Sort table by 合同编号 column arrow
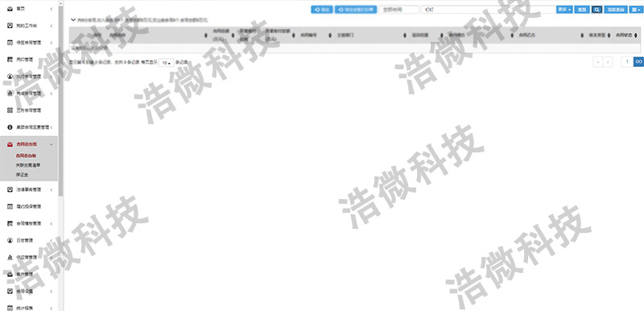The height and width of the screenshot is (311, 644). [x=330, y=35]
